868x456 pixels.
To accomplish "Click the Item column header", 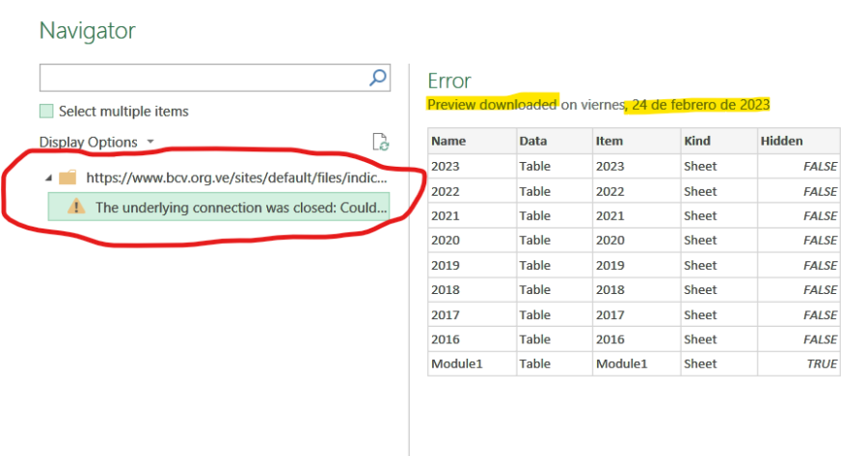I will click(637, 141).
